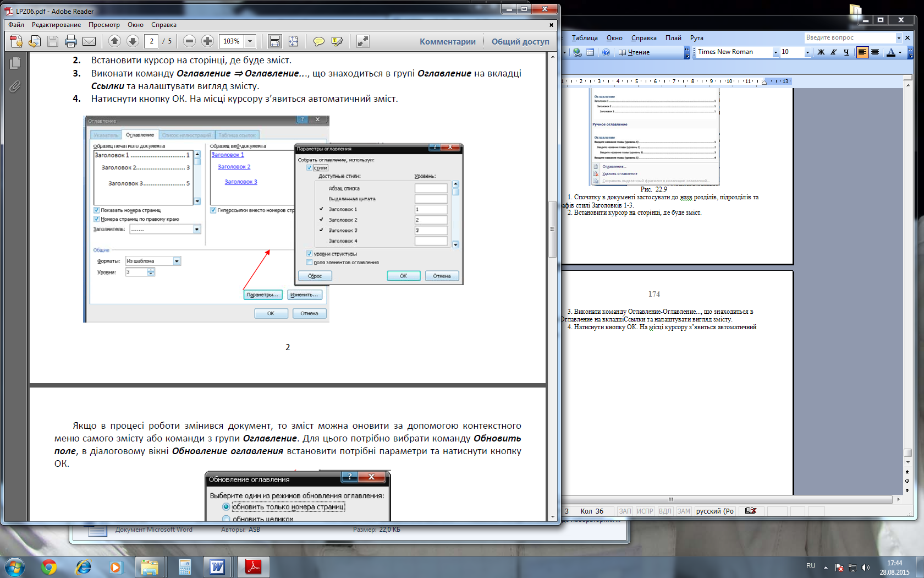Screen dimensions: 924x578
Task: Toggle fit-to-width scrolling mode in Reader
Action: 275,41
